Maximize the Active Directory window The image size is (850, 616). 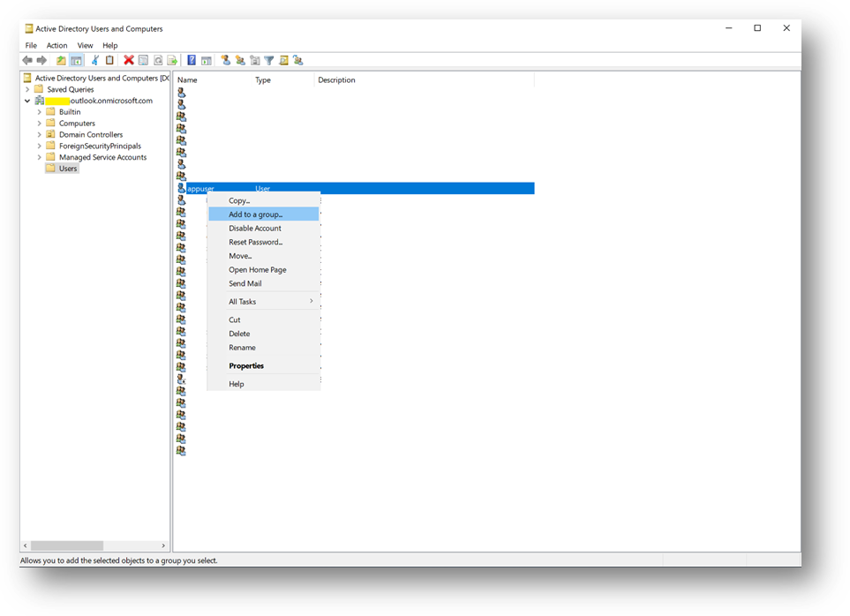coord(757,28)
